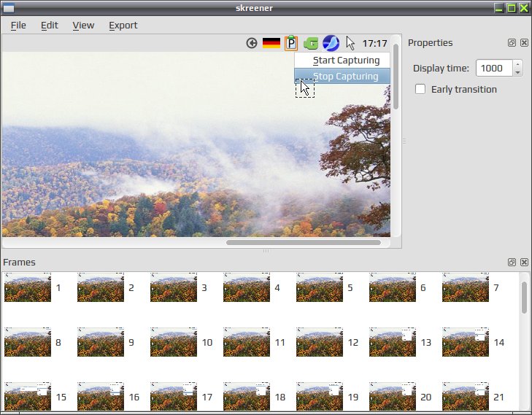
Task: Click the preview horizontal scrollbar
Action: pos(304,242)
